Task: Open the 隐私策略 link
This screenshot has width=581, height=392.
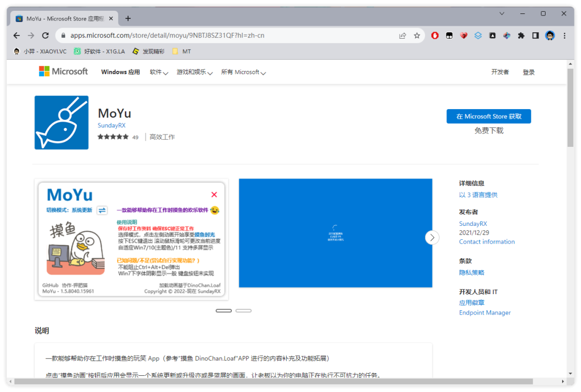Action: pos(471,273)
